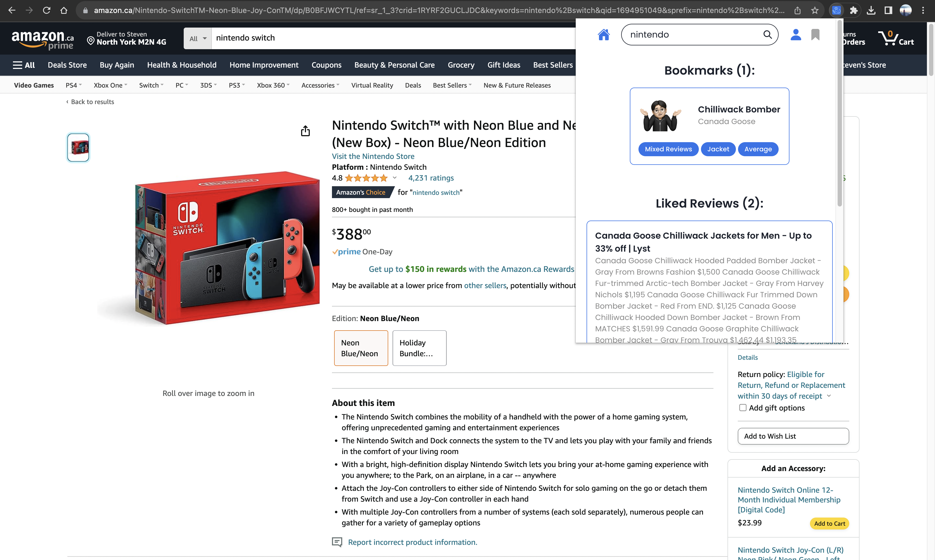Visit the Nintendo Store link

click(x=373, y=156)
